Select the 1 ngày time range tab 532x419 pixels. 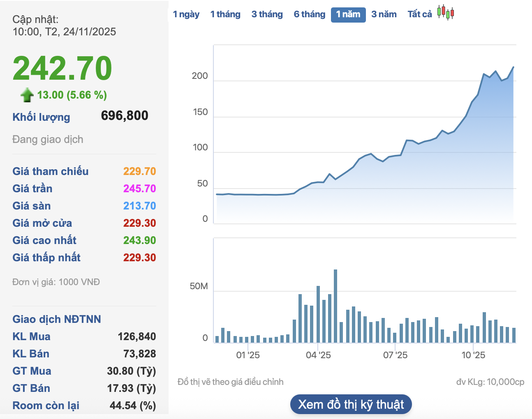point(186,14)
